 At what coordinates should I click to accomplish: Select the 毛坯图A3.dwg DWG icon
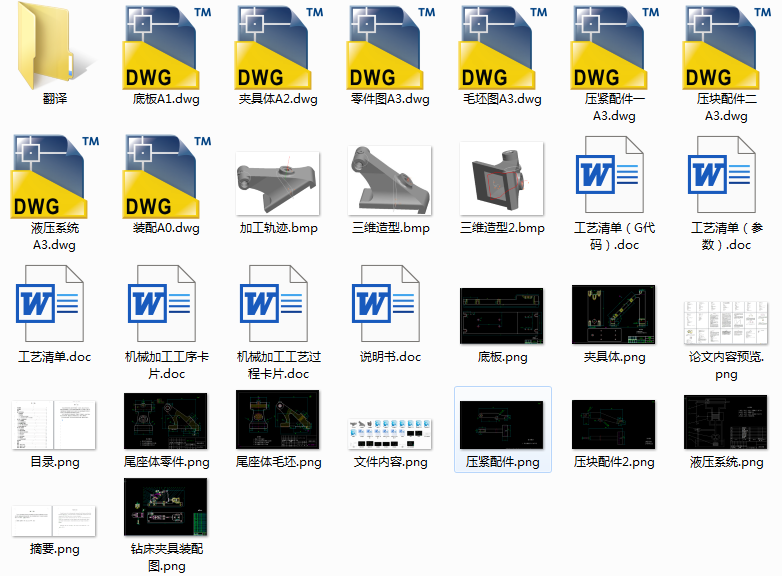click(503, 47)
